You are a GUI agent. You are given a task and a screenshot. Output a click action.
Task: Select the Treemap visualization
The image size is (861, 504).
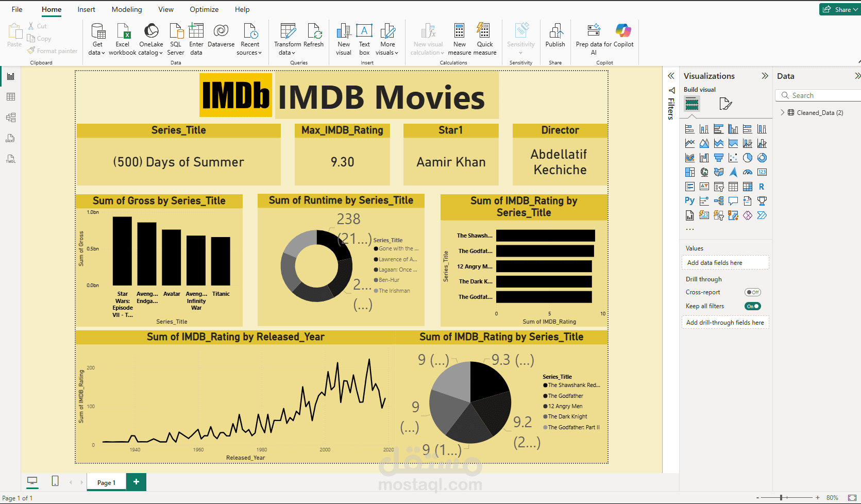pos(690,172)
